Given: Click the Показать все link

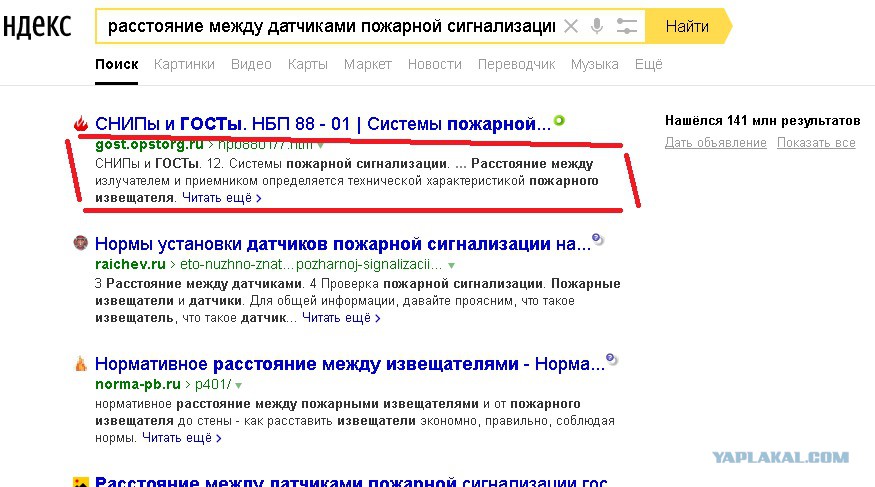Looking at the screenshot, I should [816, 143].
